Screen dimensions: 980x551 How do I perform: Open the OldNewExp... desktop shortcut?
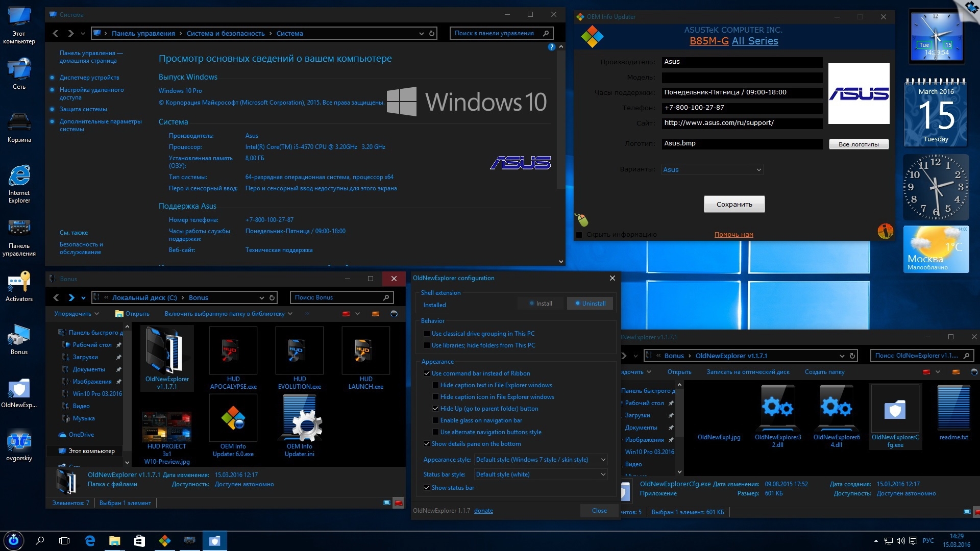point(19,393)
